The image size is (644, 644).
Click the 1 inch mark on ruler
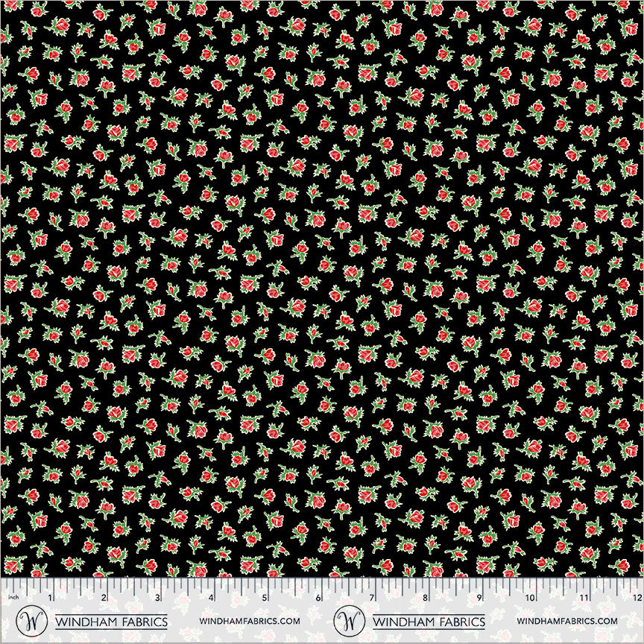(x=50, y=599)
